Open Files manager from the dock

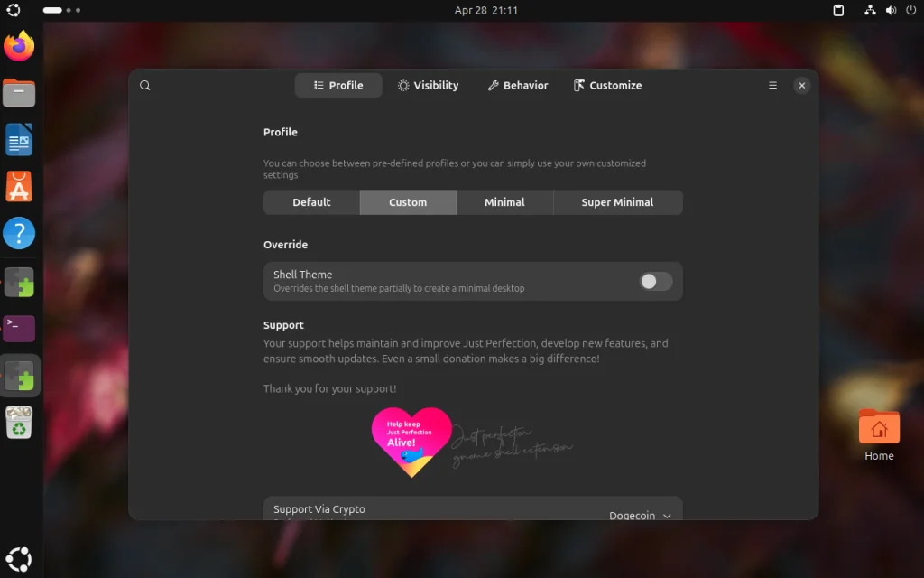click(19, 93)
